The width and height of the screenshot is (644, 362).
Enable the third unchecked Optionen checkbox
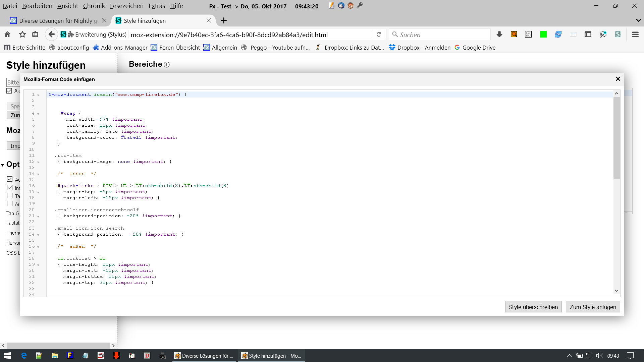[x=10, y=196]
